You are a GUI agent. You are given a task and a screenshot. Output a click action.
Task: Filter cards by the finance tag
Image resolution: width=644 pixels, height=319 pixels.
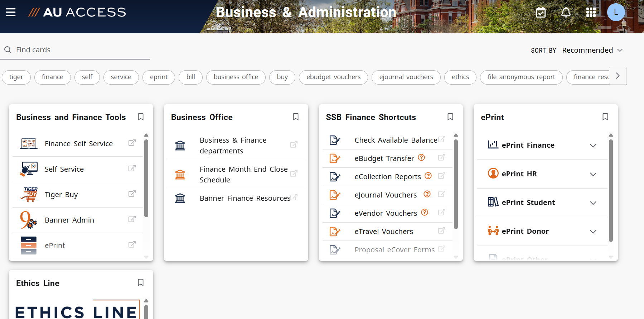53,77
